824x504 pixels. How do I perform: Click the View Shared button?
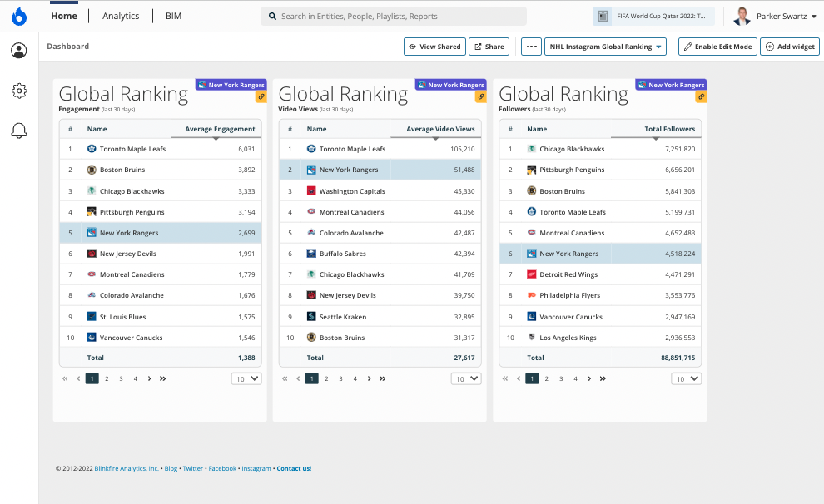coord(434,47)
